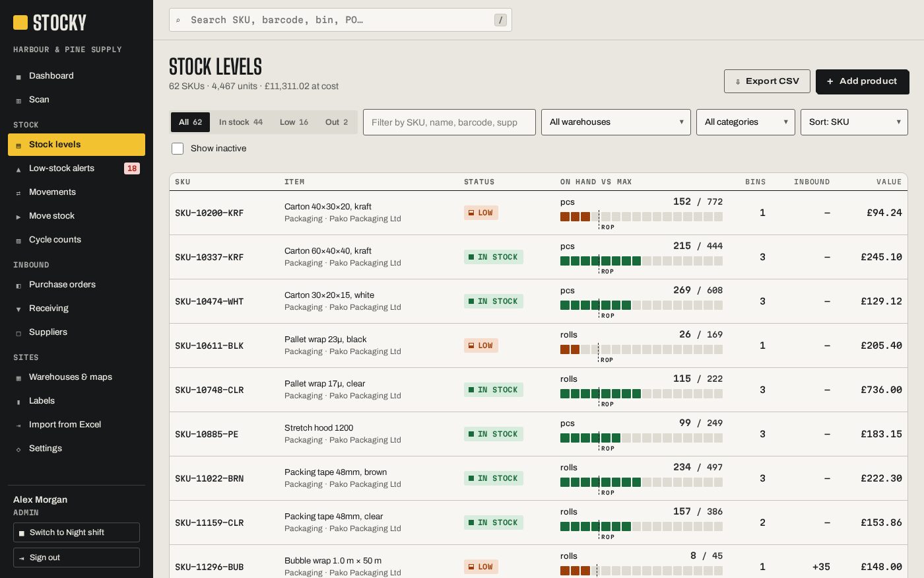Viewport: 924px width, 578px height.
Task: Export stock levels as CSV
Action: click(767, 81)
